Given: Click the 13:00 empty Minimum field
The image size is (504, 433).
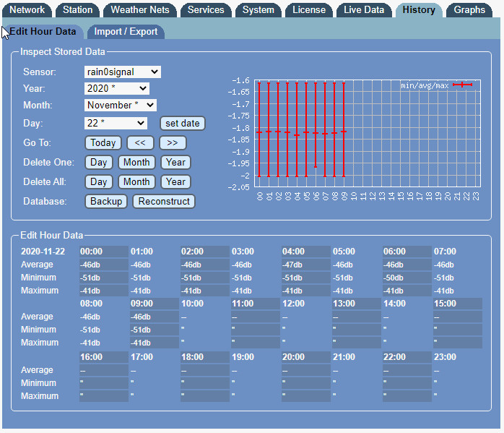Looking at the screenshot, I should 357,330.
